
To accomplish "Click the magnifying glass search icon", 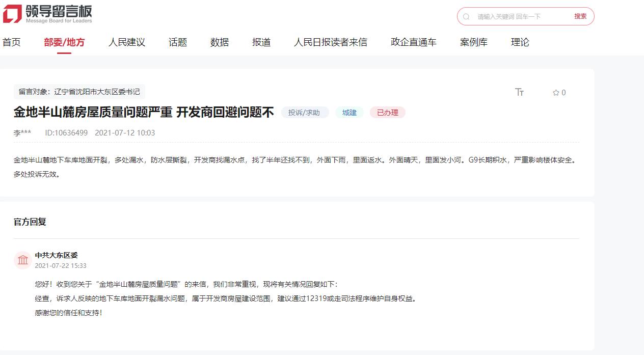I will (x=466, y=16).
